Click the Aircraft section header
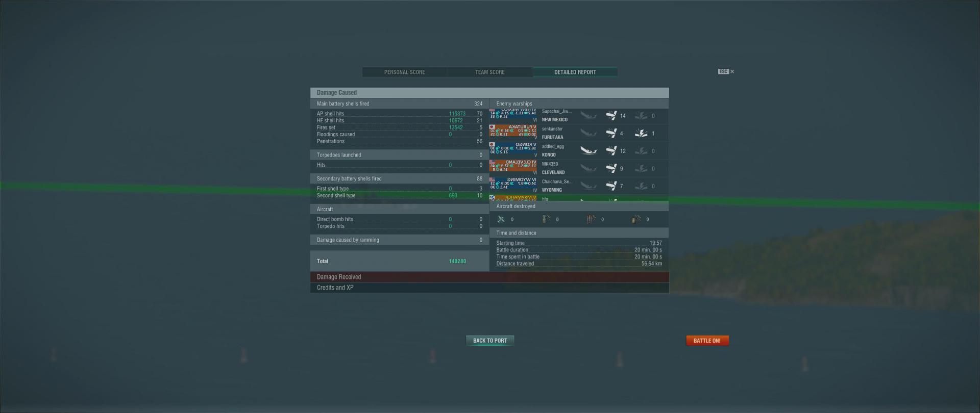 400,209
